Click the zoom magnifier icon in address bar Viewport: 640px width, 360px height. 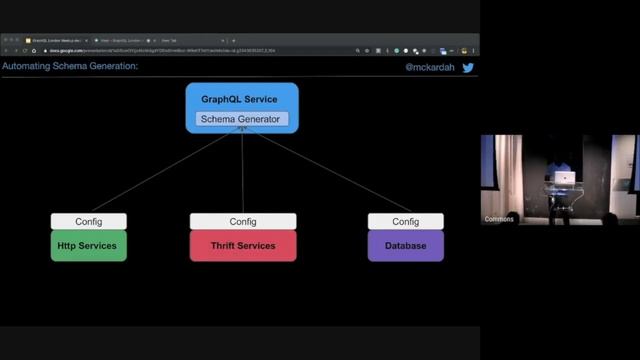tap(358, 51)
